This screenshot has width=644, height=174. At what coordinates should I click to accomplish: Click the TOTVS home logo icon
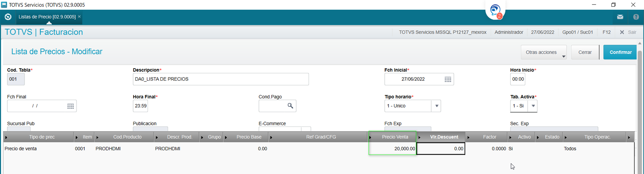pos(8,17)
